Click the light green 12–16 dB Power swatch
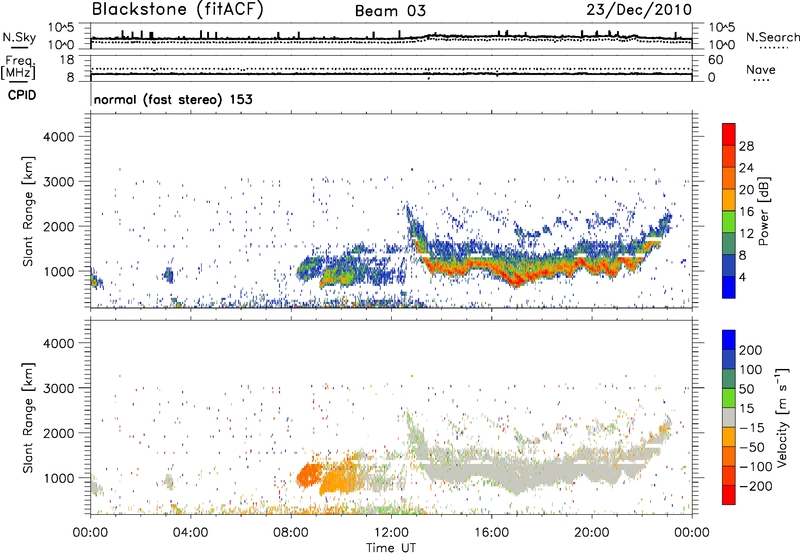 point(729,222)
